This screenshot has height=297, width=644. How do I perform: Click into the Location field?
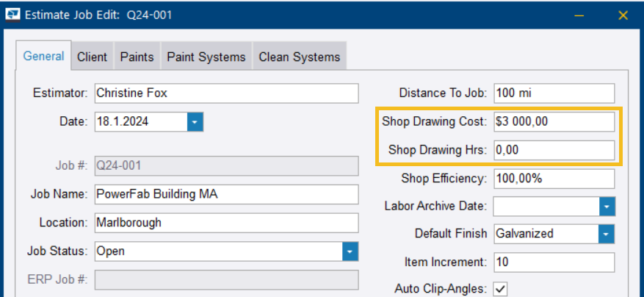226,223
